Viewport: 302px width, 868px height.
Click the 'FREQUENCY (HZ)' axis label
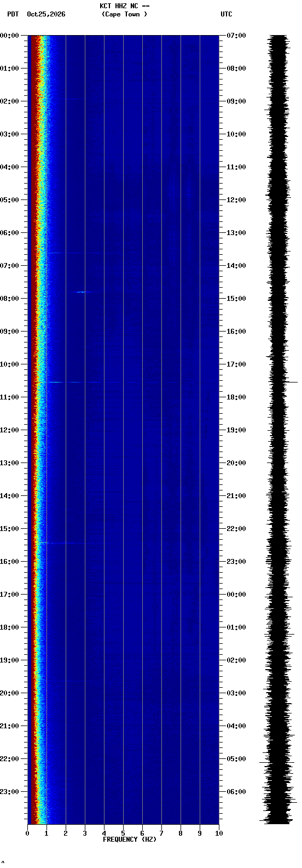(130, 840)
